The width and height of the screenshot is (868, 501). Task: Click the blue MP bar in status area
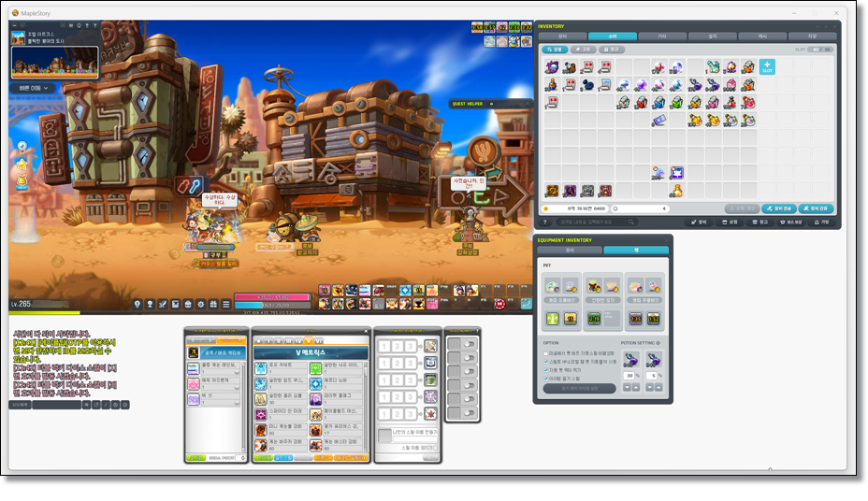tap(272, 305)
